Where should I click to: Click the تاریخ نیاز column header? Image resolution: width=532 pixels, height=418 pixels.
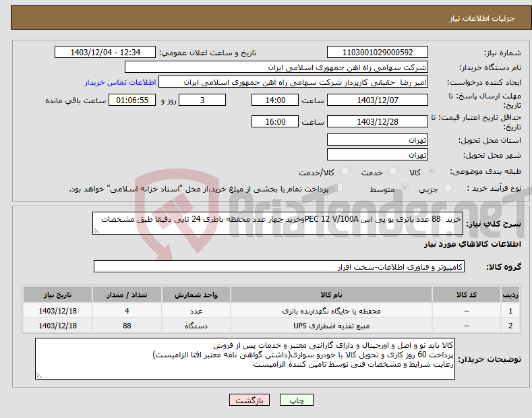coord(57,295)
